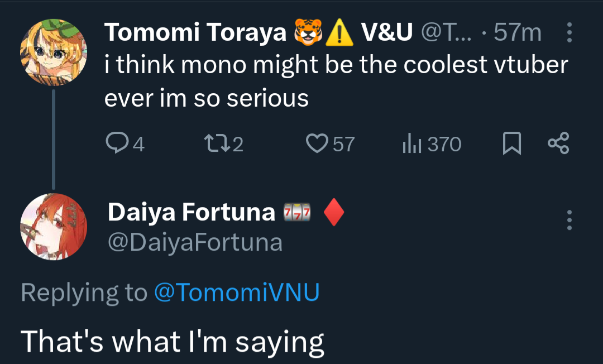The image size is (603, 364).
Task: Like the tweet with 57 likes
Action: point(317,144)
